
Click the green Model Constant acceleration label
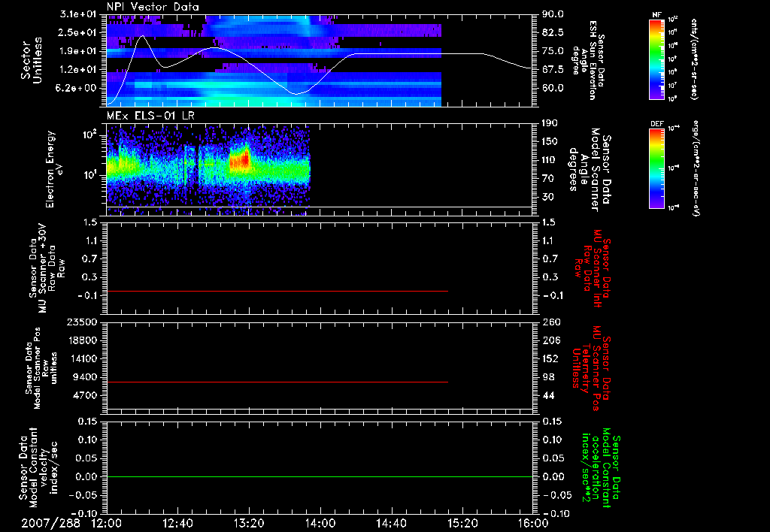(x=601, y=467)
